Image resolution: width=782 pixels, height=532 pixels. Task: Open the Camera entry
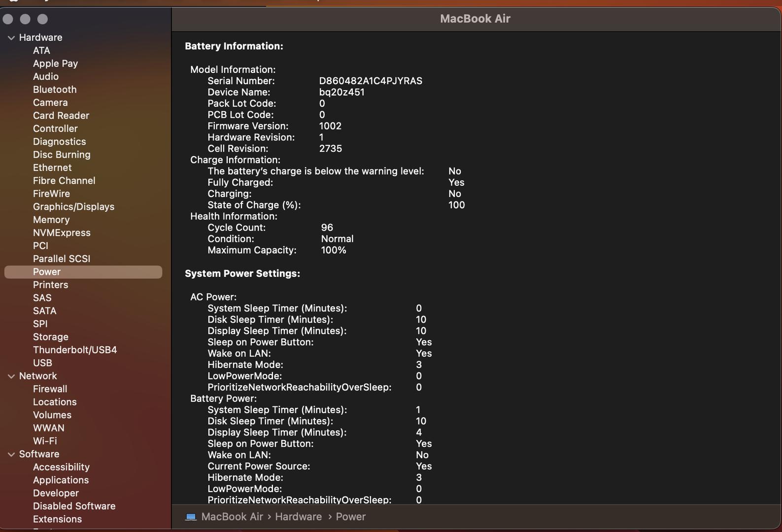tap(50, 102)
